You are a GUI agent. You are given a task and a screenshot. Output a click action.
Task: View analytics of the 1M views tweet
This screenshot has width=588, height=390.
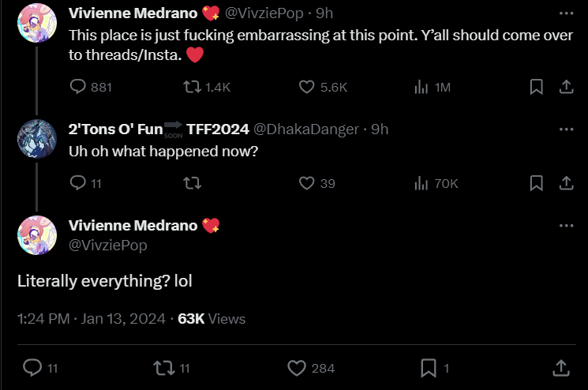[x=421, y=87]
